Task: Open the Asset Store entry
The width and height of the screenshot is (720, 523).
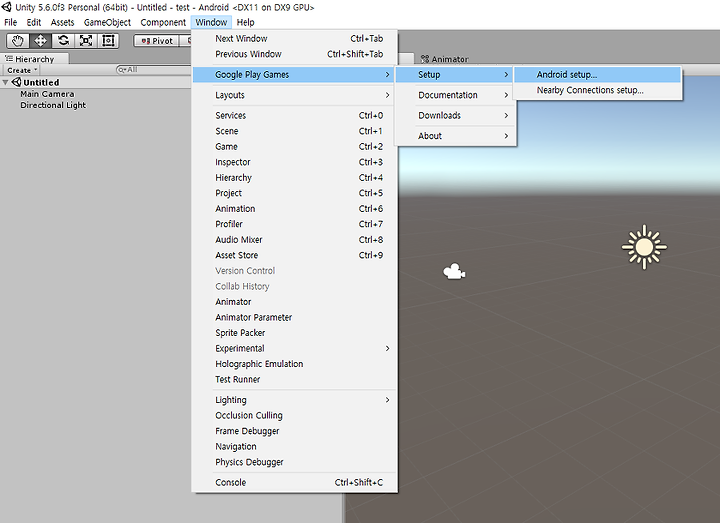Action: point(294,255)
